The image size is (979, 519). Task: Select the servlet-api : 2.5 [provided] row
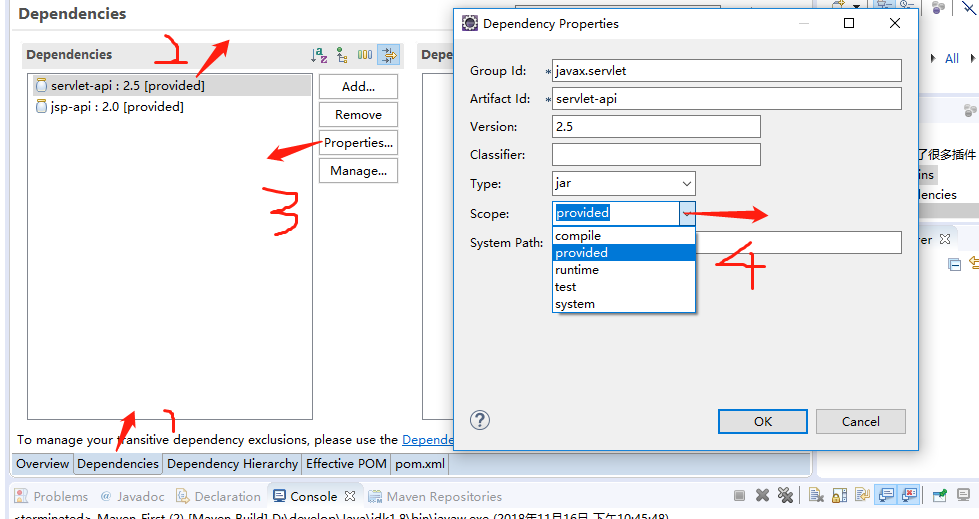pos(172,86)
